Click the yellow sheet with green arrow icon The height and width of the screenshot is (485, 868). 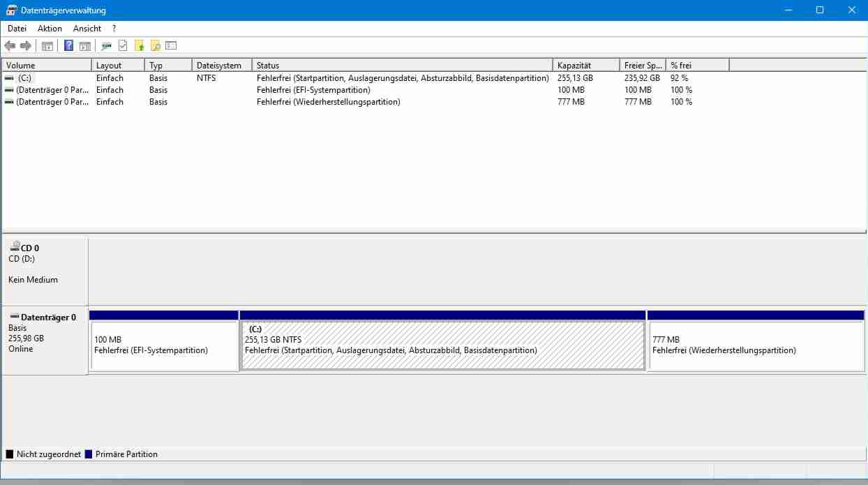click(140, 46)
